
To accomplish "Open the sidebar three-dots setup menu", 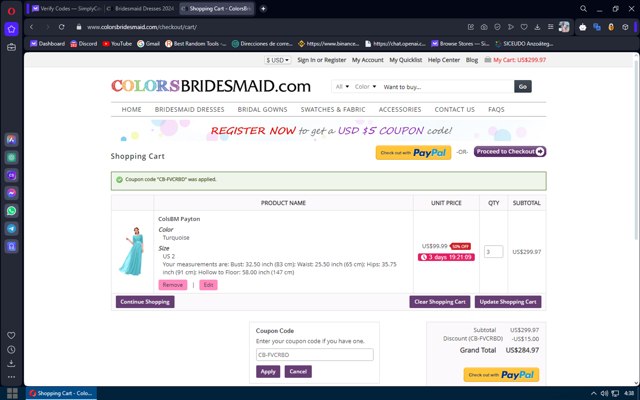I will (11, 377).
